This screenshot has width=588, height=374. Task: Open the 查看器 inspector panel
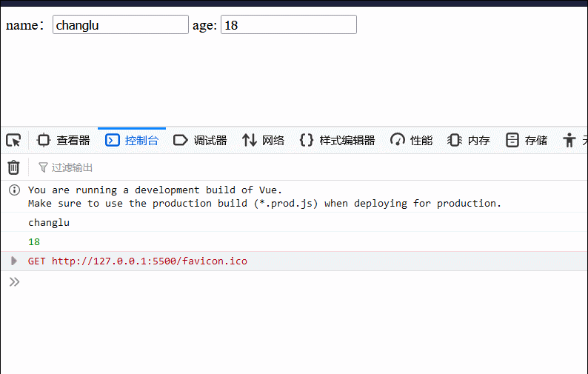(64, 141)
